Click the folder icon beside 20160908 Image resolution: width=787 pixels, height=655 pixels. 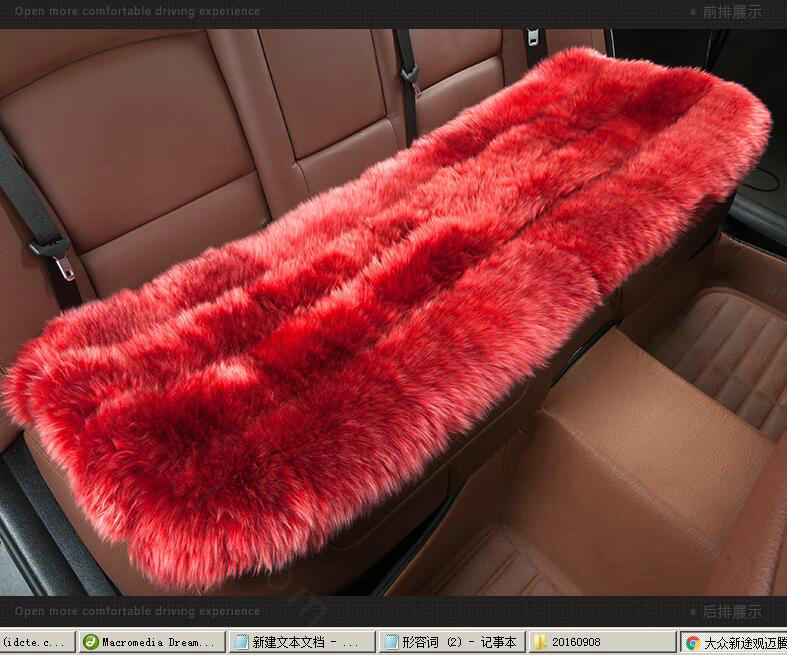click(x=540, y=642)
